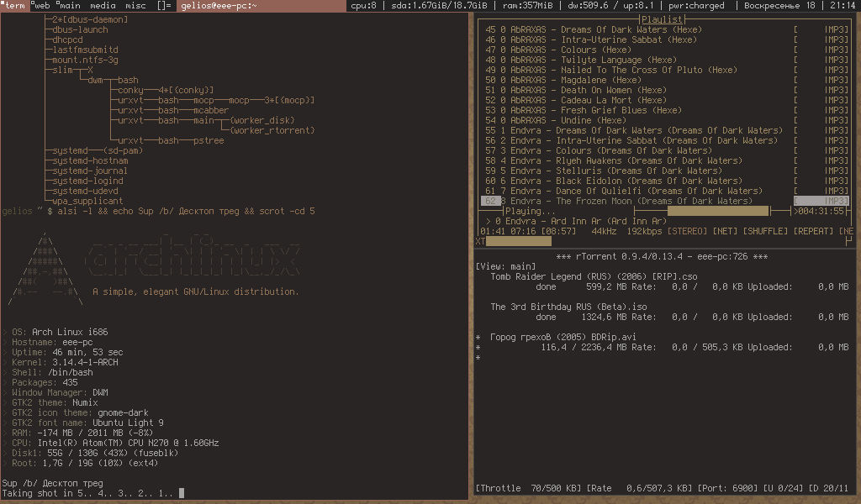Select track 45 Dreams Of Dark Waters (Hexe)
Screen dimensions: 861x504
point(667,29)
